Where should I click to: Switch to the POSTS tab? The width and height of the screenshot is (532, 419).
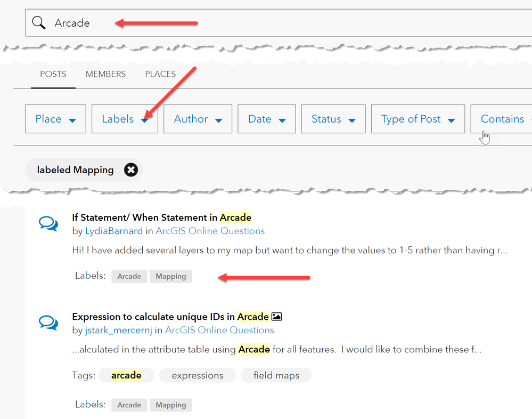(53, 74)
